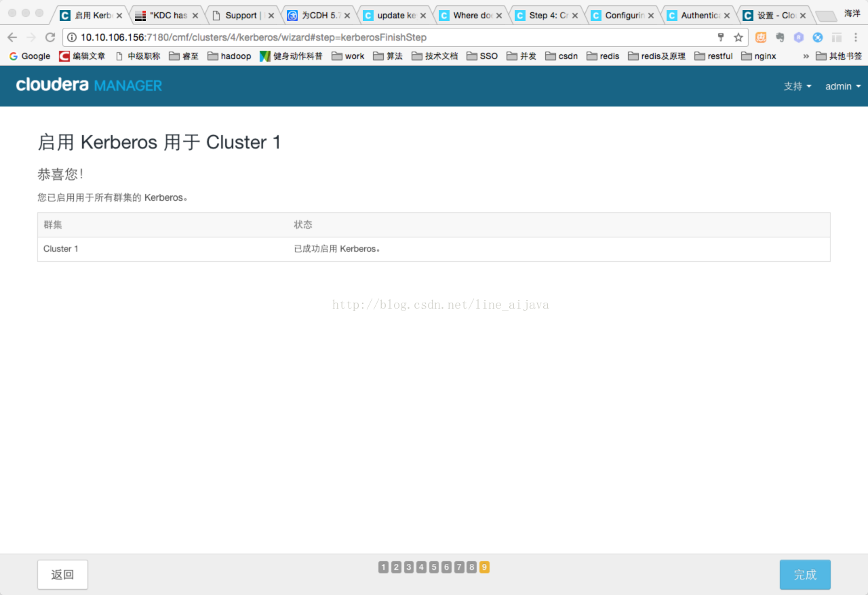Open the 睿至 bookmark folder
This screenshot has width=868, height=595.
point(184,56)
